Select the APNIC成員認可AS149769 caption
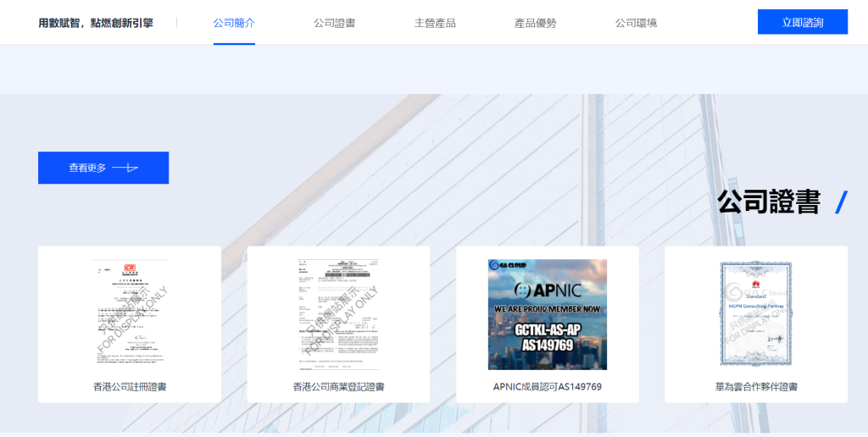868x437 pixels. (x=547, y=387)
